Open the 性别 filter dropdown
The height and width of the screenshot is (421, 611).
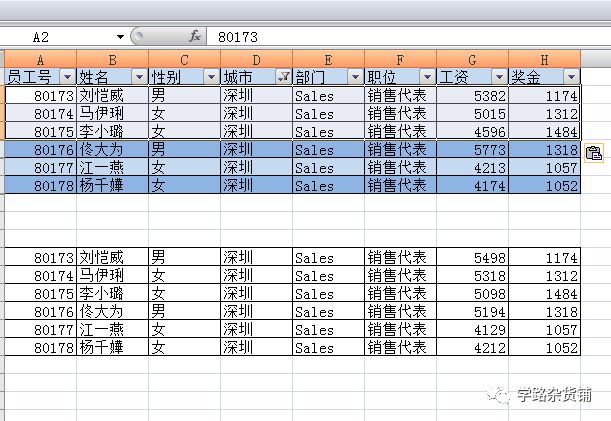click(x=211, y=77)
